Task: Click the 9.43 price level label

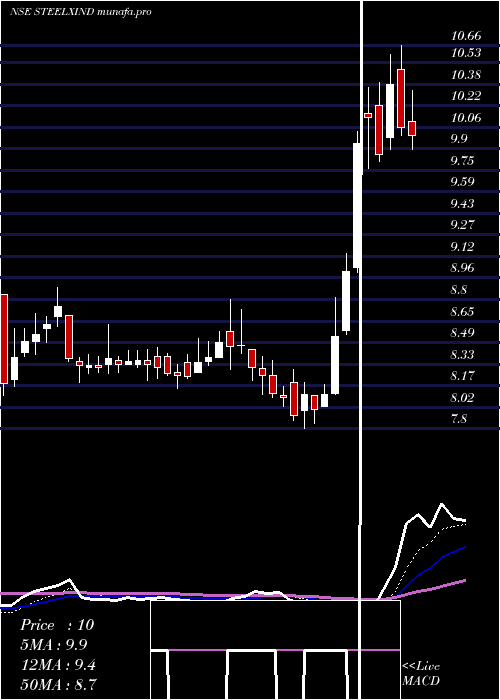Action: tap(462, 204)
